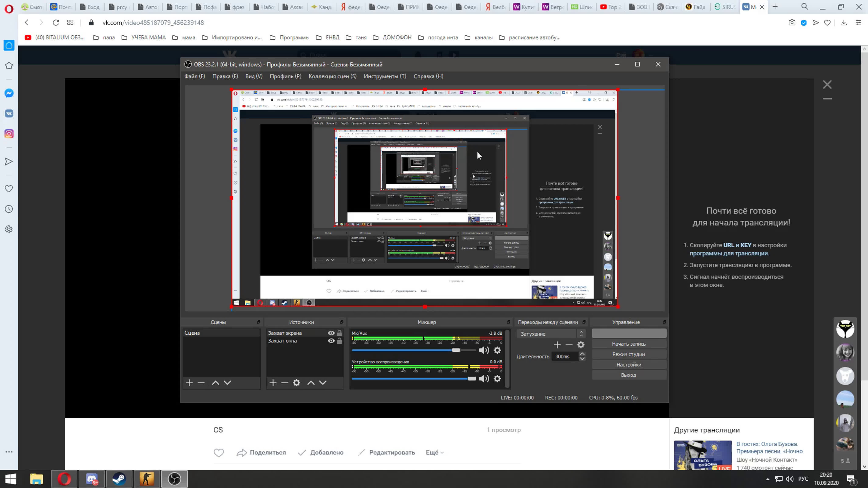Remove scene transition with minus
The width and height of the screenshot is (868, 488).
pos(569,345)
